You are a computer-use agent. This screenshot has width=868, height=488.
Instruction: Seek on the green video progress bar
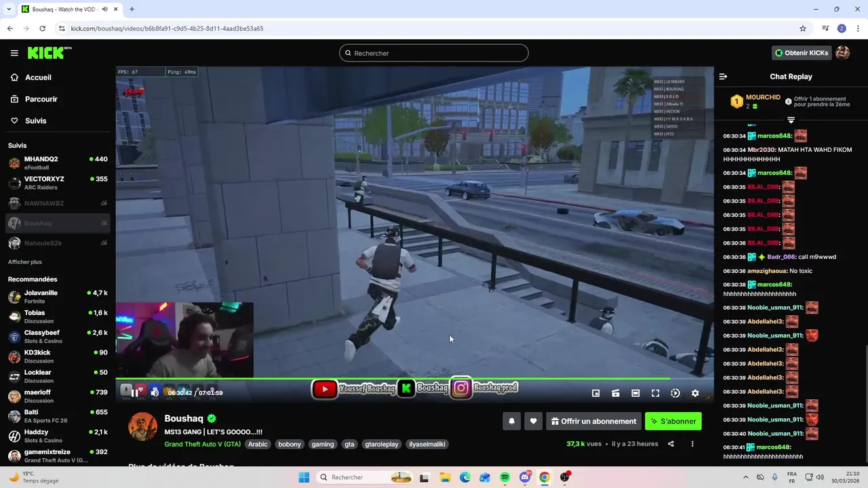[x=414, y=378]
